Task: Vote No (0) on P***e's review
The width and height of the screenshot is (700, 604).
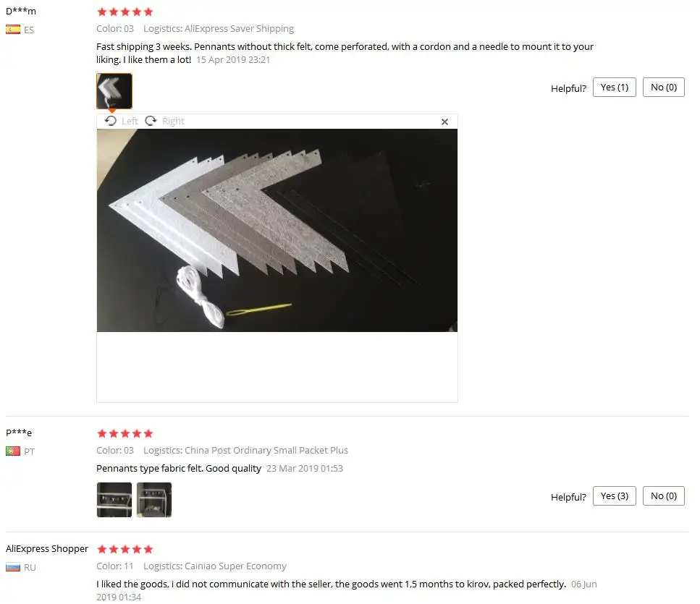Action: 664,496
